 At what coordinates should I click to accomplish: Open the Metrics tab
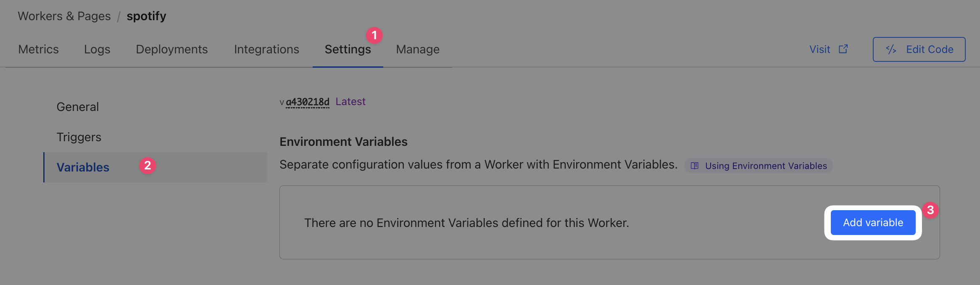coord(38,50)
